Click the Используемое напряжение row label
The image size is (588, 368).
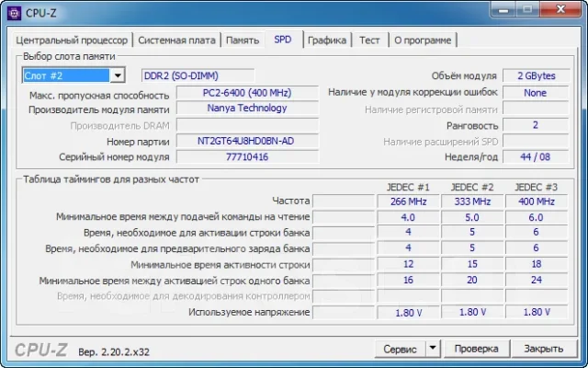(x=249, y=312)
